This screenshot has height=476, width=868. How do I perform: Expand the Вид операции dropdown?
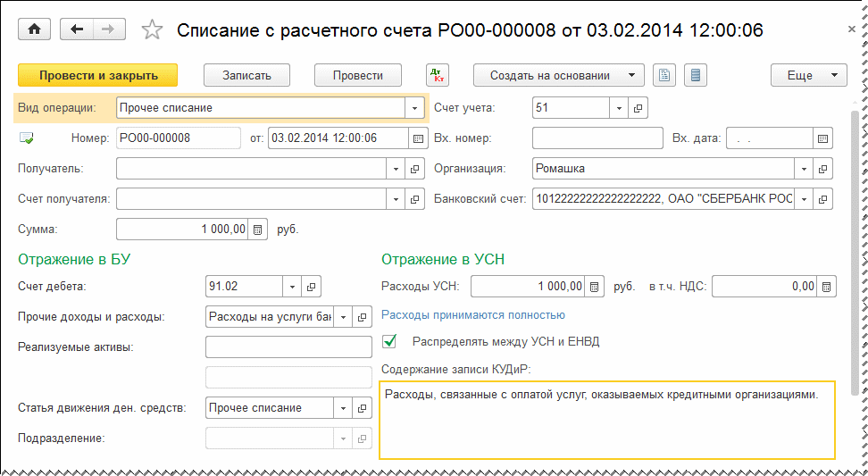414,108
